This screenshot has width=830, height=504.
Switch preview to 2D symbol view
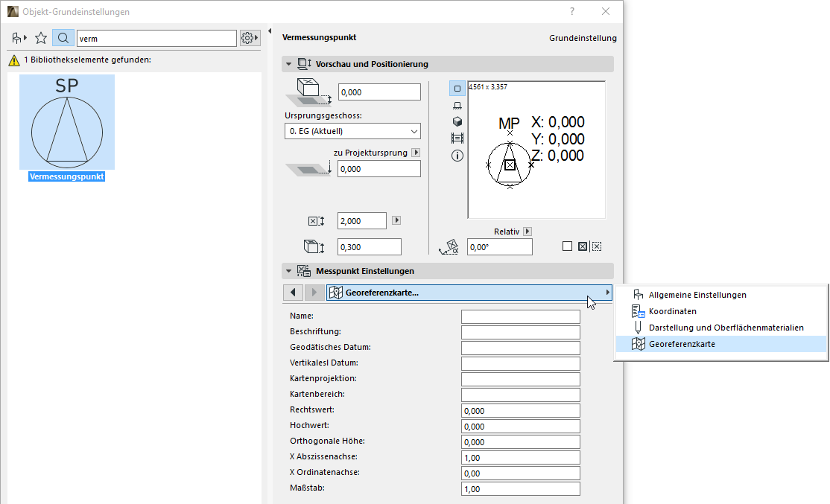point(457,89)
